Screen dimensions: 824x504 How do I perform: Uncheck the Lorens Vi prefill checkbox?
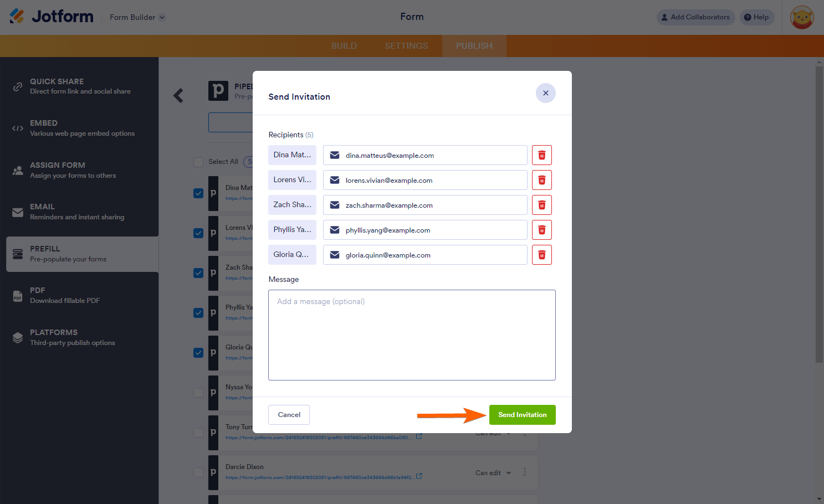[x=198, y=233]
